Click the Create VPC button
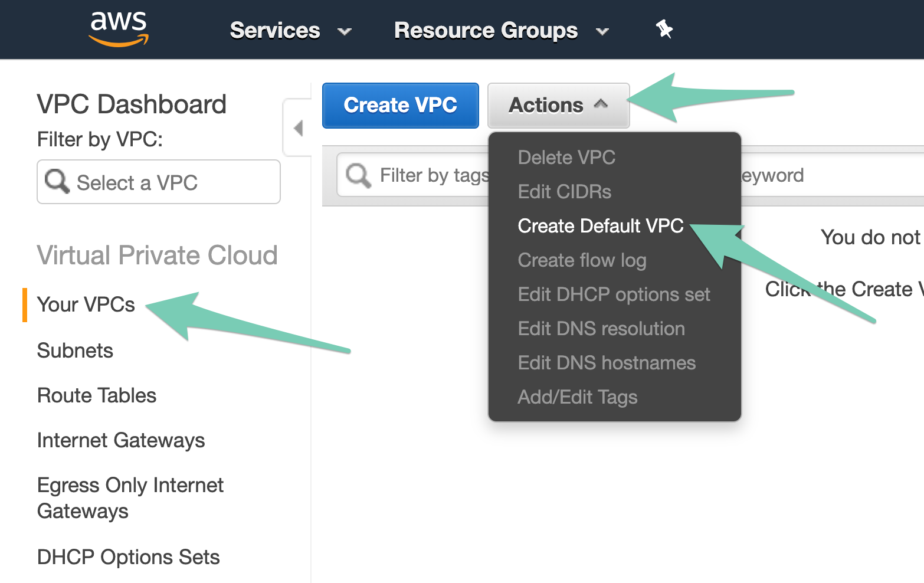924x583 pixels. pos(401,105)
